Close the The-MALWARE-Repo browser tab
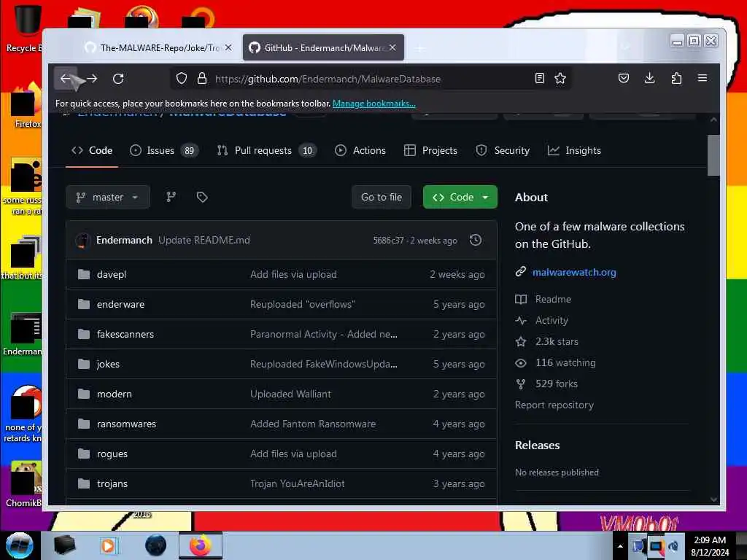 [228, 47]
